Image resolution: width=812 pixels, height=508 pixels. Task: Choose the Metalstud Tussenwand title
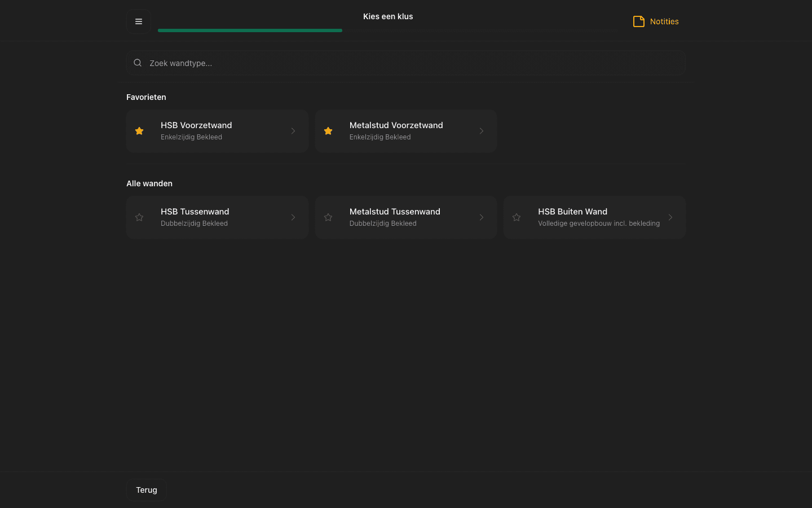tap(395, 212)
